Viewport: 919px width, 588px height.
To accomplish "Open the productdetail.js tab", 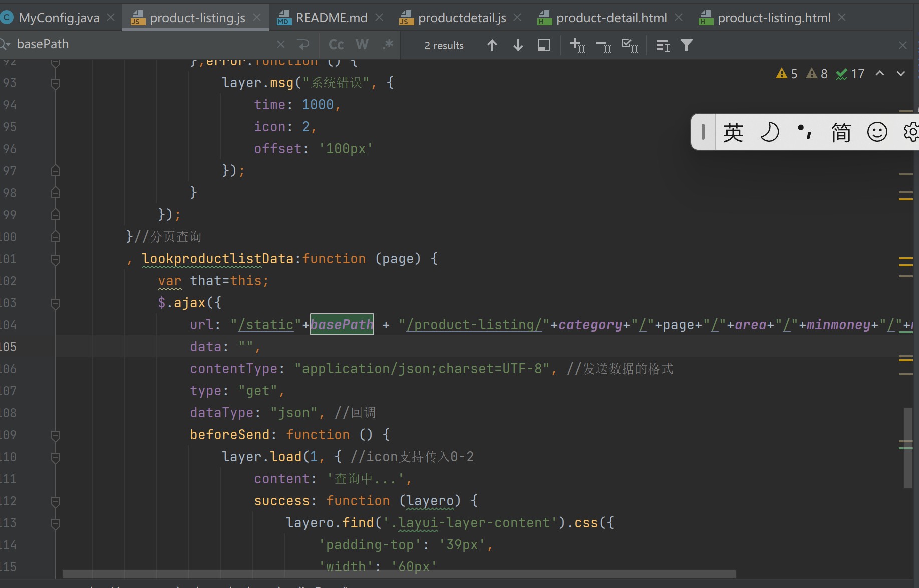I will tap(462, 18).
